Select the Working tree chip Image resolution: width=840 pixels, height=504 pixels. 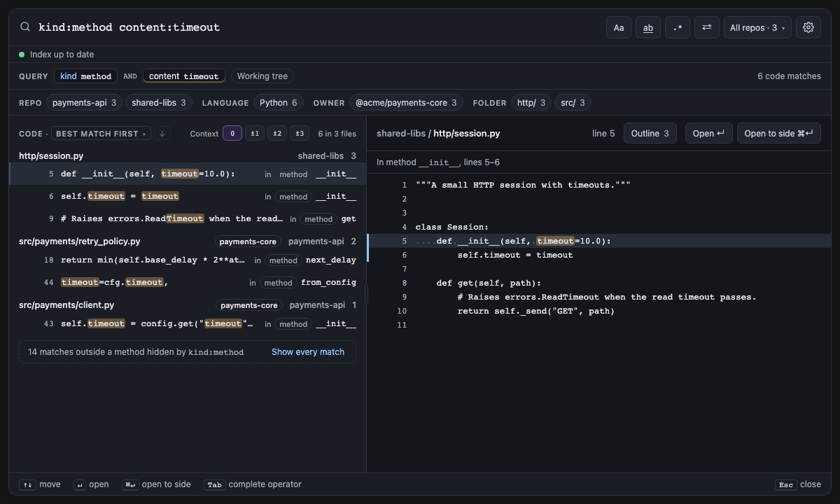[x=262, y=76]
